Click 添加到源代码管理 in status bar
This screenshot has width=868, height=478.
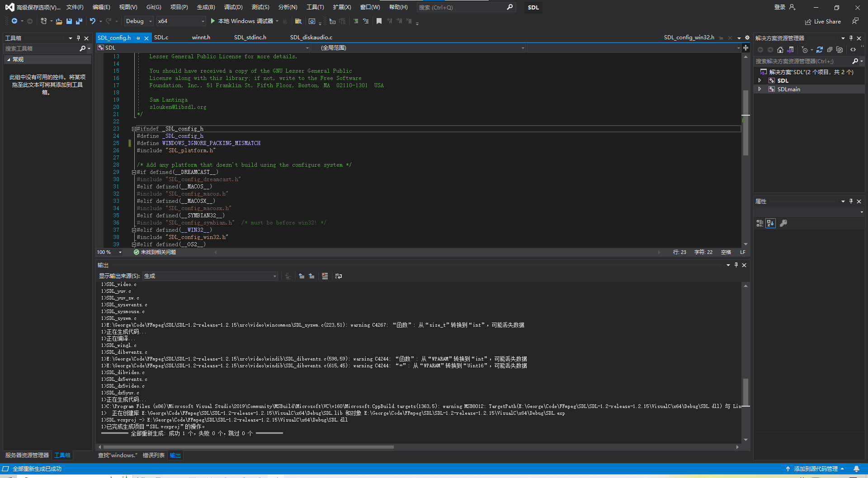(x=815, y=469)
